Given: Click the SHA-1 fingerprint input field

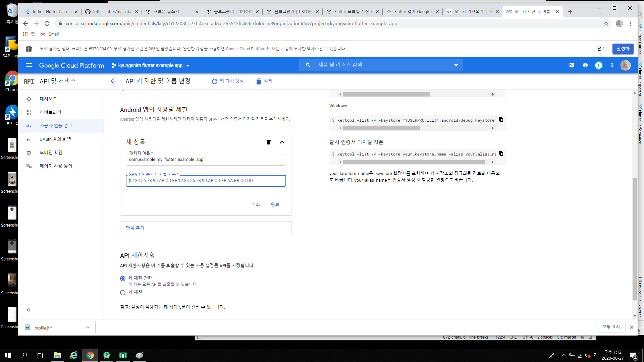Looking at the screenshot, I should pos(206,181).
